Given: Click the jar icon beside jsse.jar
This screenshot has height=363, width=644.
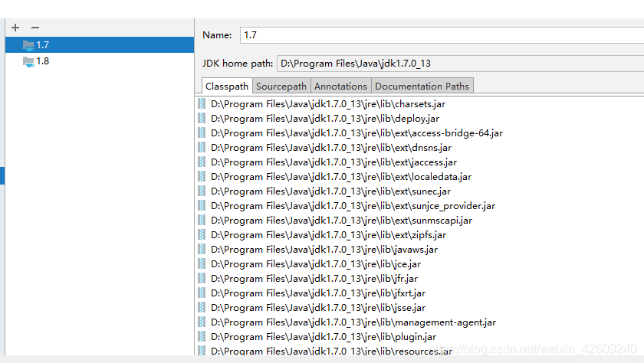Looking at the screenshot, I should [x=202, y=308].
